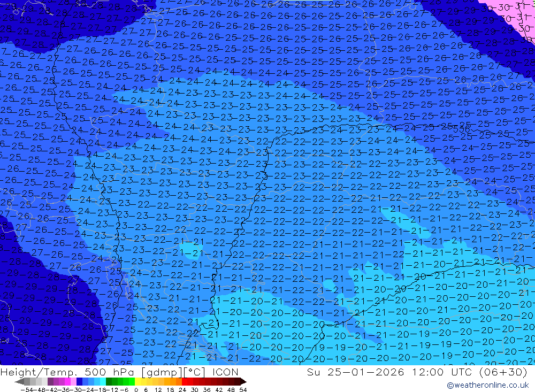The height and width of the screenshot is (392, 535).
Task: Open the weatheronline.co.uk copyright link
Action: [x=487, y=385]
